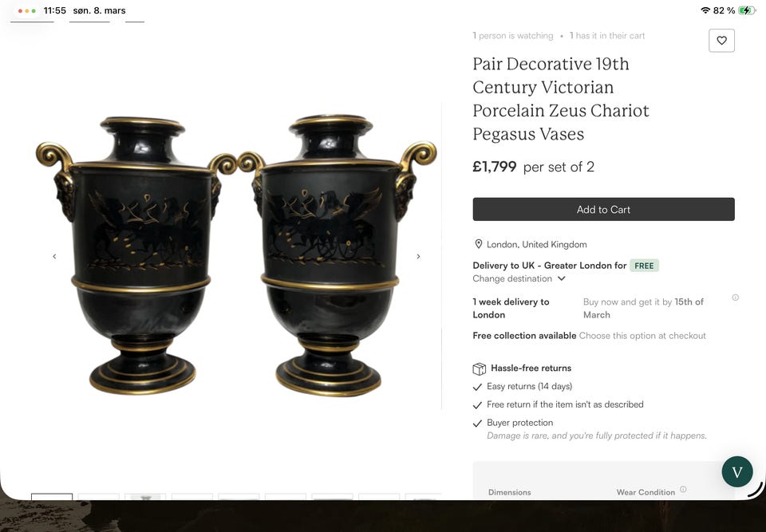The width and height of the screenshot is (766, 532).
Task: Add the vases to cart
Action: 603,209
